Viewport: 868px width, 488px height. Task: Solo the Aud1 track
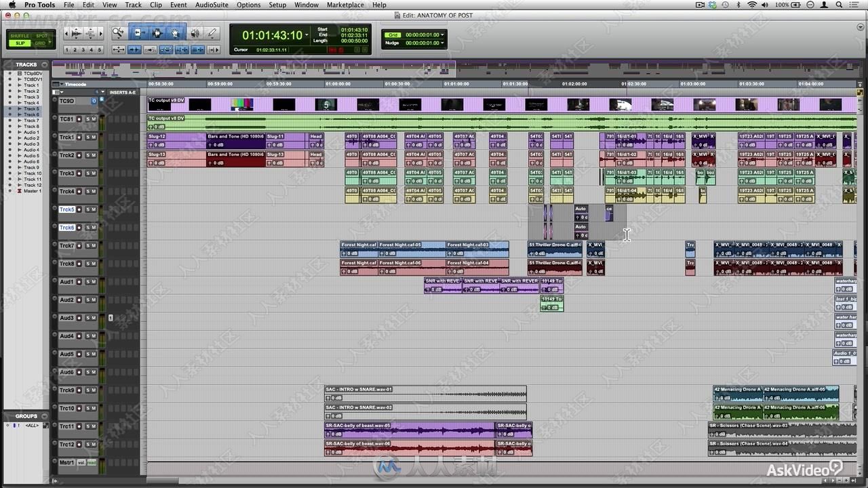point(87,282)
